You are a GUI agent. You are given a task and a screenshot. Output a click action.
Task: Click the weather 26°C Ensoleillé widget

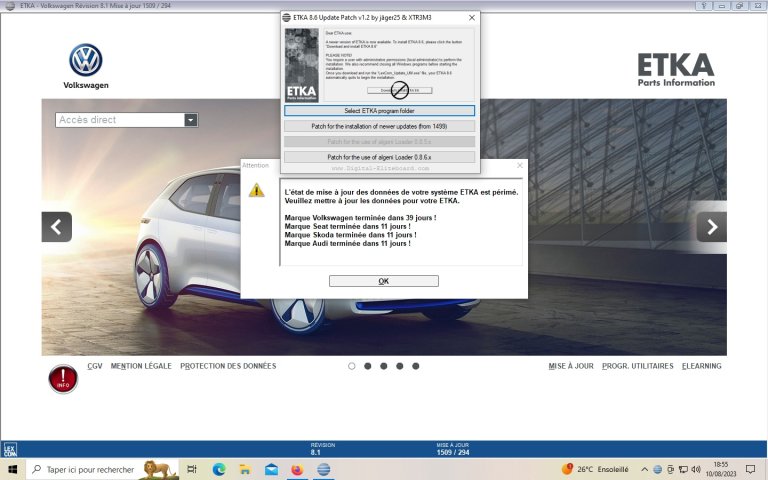pos(595,469)
